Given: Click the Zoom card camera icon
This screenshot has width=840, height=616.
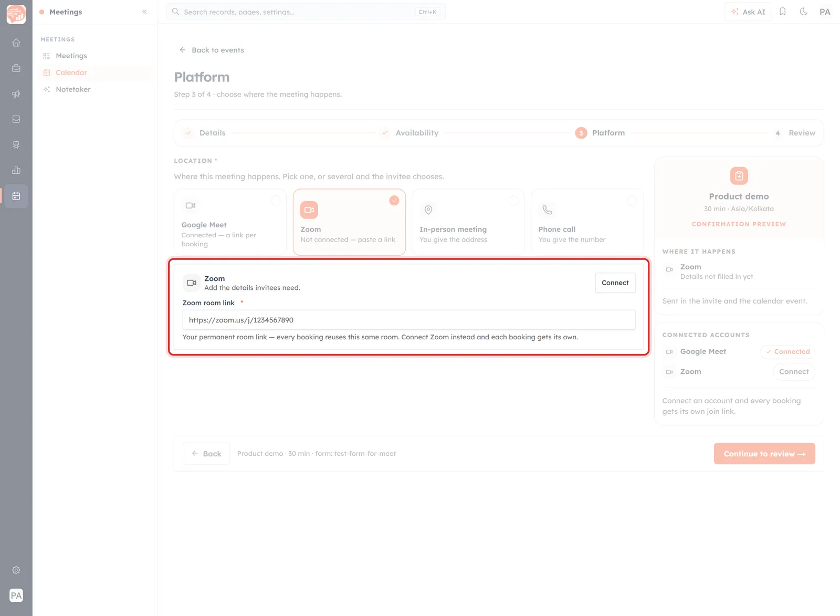Looking at the screenshot, I should pyautogui.click(x=309, y=210).
